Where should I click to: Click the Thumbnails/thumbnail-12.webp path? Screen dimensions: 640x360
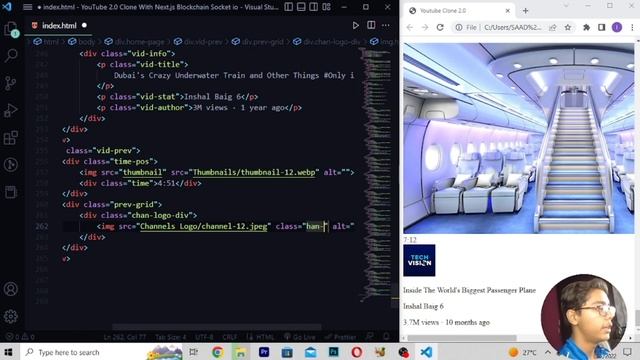[254, 172]
